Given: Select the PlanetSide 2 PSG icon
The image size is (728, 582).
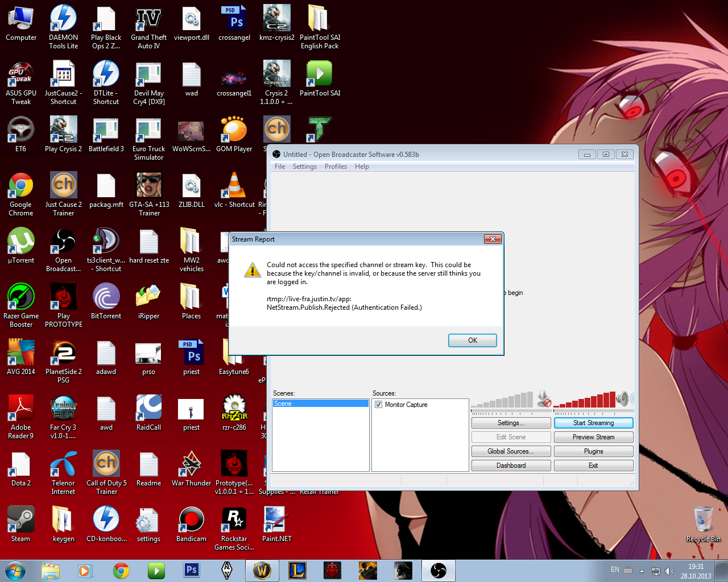Looking at the screenshot, I should point(63,361).
